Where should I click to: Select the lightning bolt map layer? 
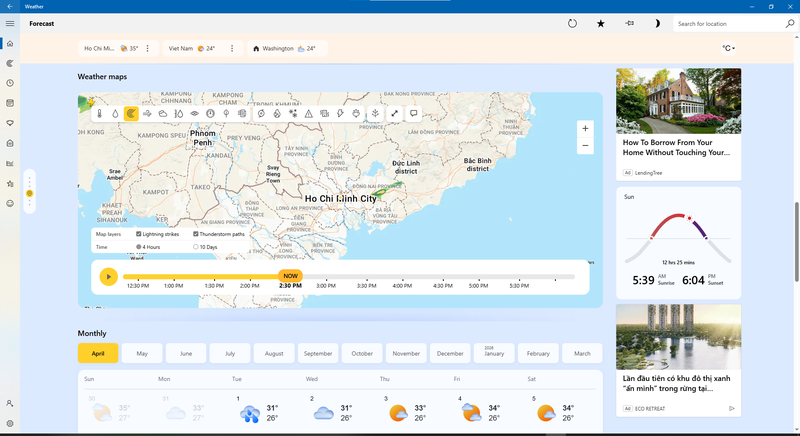click(340, 114)
